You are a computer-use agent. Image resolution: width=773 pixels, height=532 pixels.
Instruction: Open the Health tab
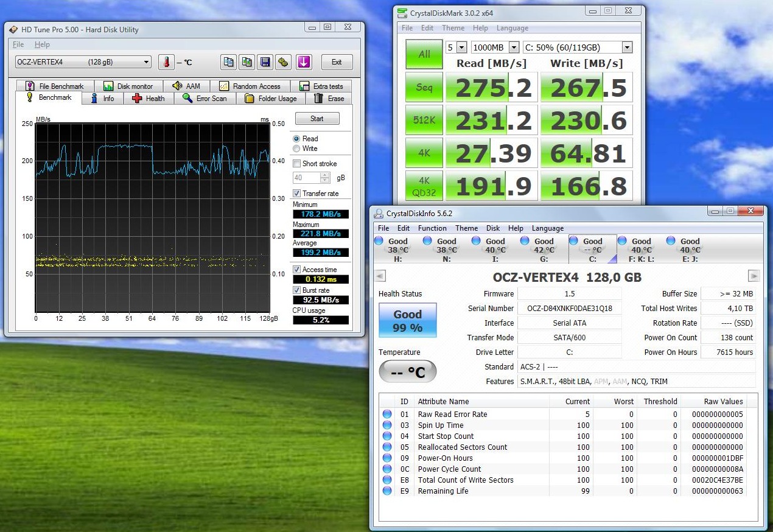point(149,98)
